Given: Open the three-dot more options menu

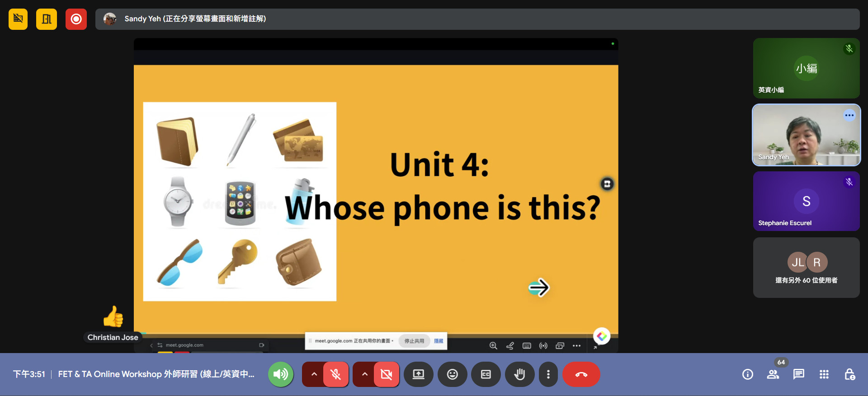Looking at the screenshot, I should tap(548, 374).
